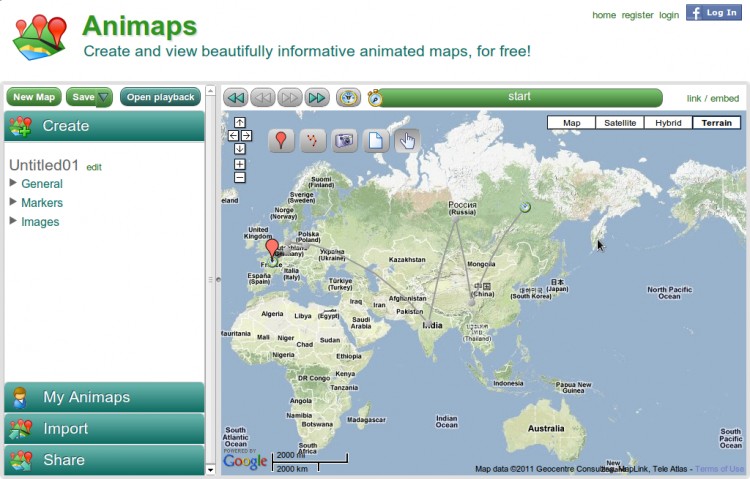
Task: Open the Images list link
Action: pyautogui.click(x=40, y=222)
